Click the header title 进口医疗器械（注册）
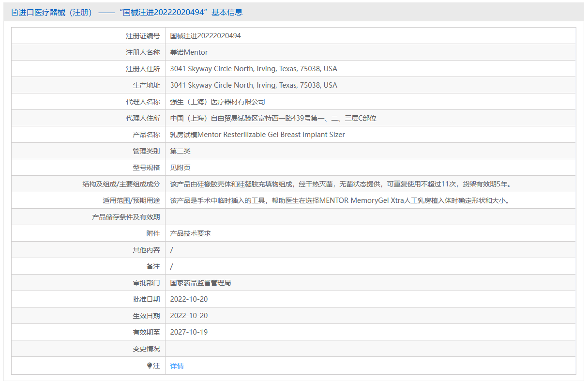Screen dimensions: 588x384 tap(55, 13)
